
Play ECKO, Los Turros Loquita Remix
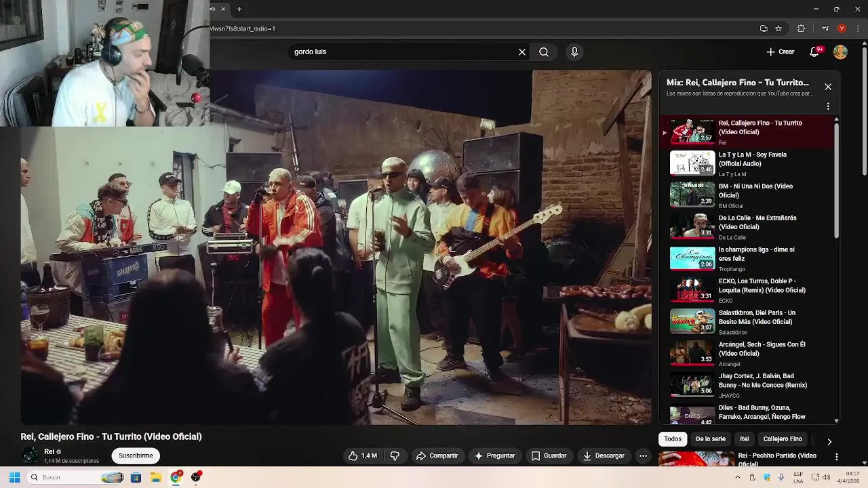(x=747, y=291)
